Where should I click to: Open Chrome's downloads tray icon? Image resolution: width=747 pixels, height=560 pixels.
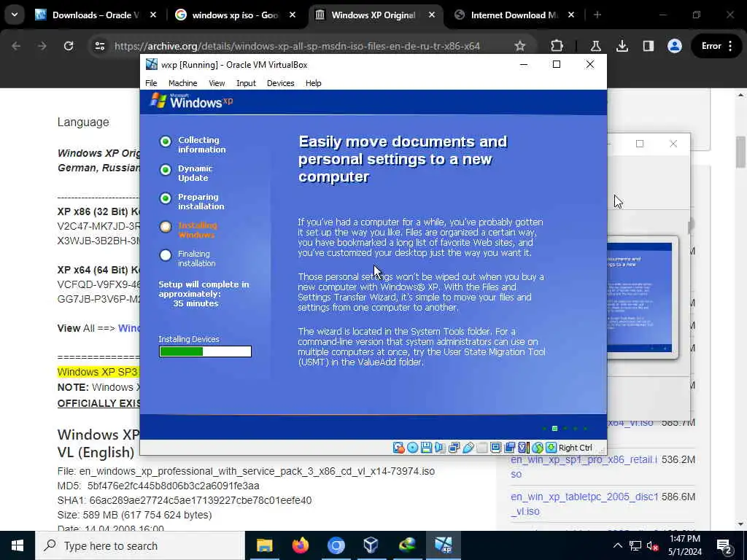[x=622, y=46]
